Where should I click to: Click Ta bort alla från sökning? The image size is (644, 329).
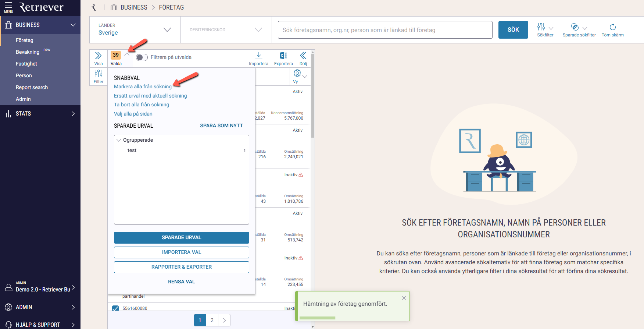142,105
